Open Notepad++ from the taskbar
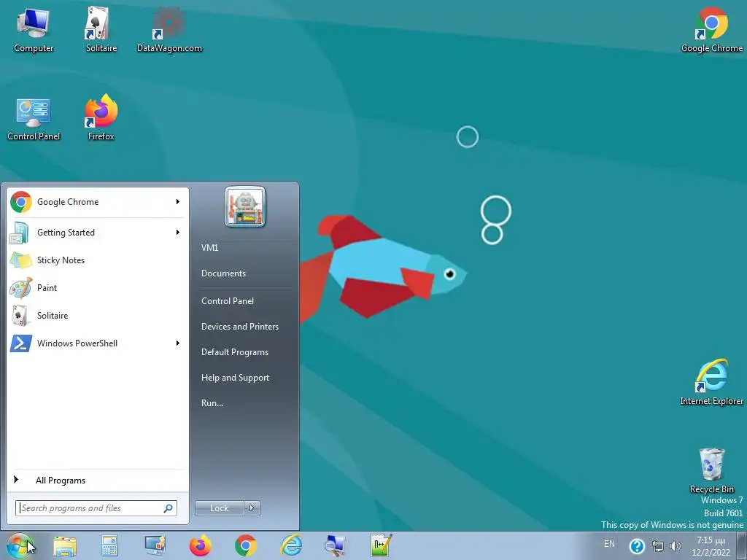Viewport: 747px width, 560px height. click(381, 545)
